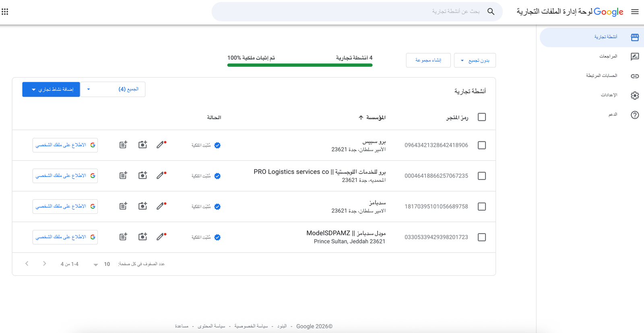The image size is (644, 333).
Task: Expand the إضافة نشاط تجاري dropdown button
Action: point(51,89)
